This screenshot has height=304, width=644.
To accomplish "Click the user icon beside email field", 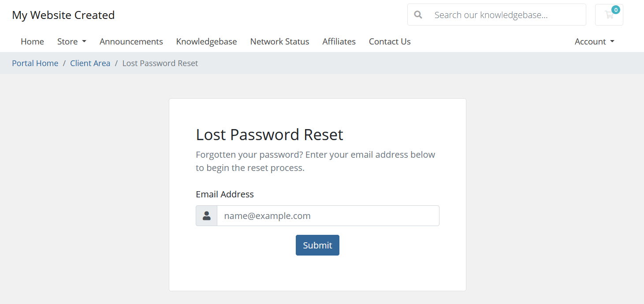I will (x=206, y=216).
